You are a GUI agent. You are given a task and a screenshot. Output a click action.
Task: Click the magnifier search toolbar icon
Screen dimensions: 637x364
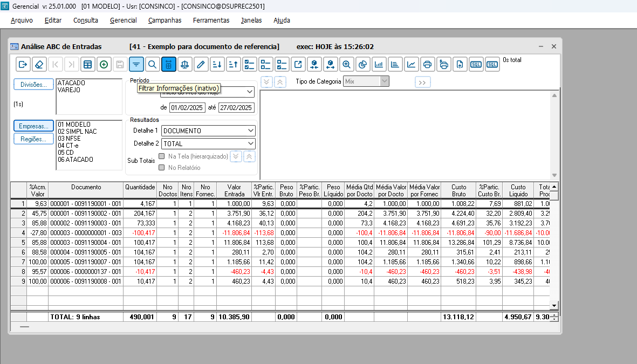pyautogui.click(x=153, y=65)
